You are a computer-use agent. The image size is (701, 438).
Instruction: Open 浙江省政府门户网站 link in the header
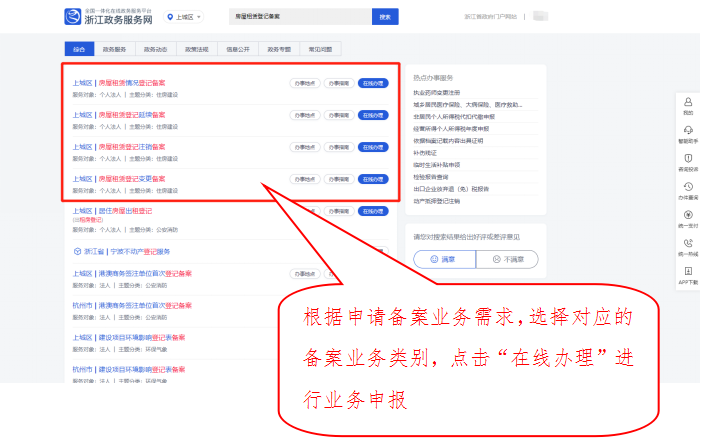click(490, 17)
